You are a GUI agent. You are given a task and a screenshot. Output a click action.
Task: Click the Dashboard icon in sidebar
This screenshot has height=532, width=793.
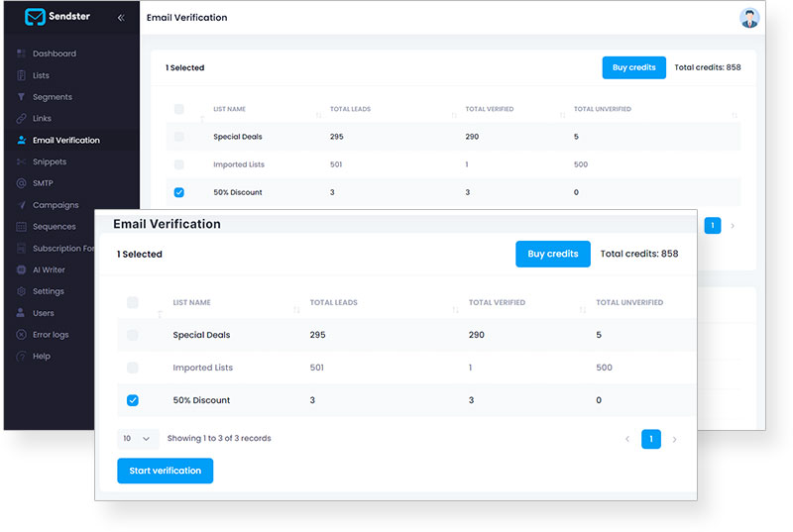(x=21, y=53)
